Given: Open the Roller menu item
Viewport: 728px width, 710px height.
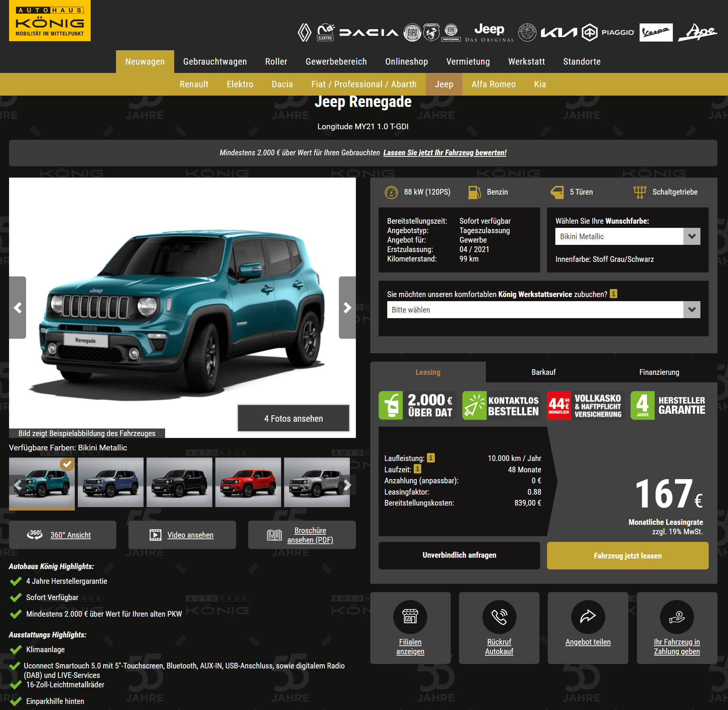Looking at the screenshot, I should point(276,62).
